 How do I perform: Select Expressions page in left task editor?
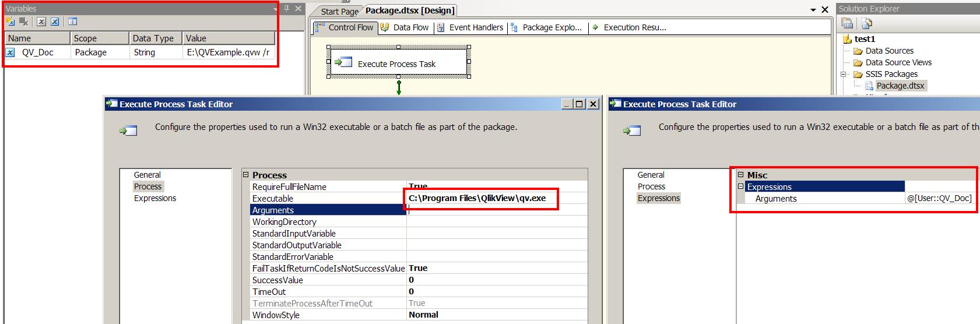pos(155,198)
